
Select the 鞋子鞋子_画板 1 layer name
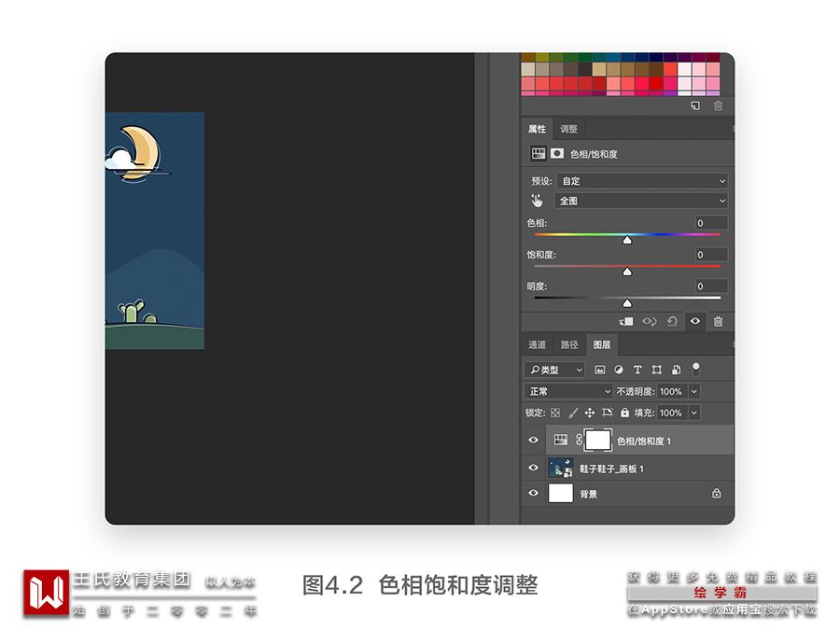click(x=611, y=469)
